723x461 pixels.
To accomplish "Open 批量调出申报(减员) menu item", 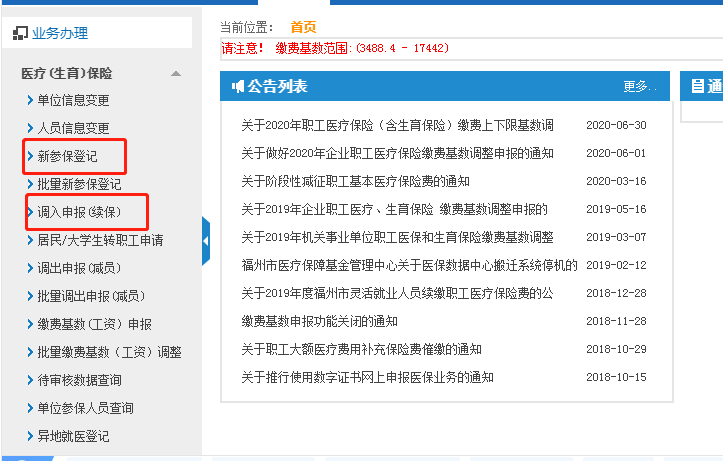I will [91, 296].
